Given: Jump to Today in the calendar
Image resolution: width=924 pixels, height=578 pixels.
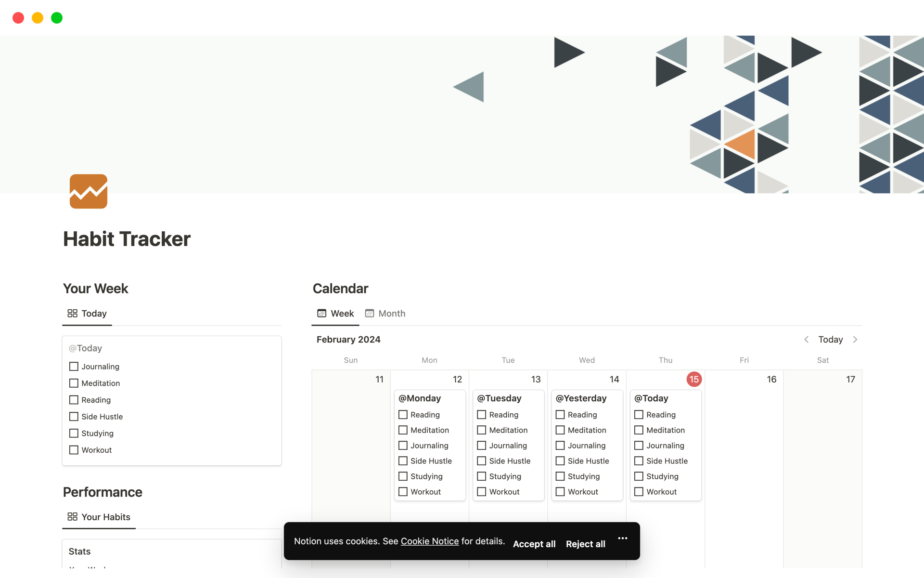Looking at the screenshot, I should point(830,340).
